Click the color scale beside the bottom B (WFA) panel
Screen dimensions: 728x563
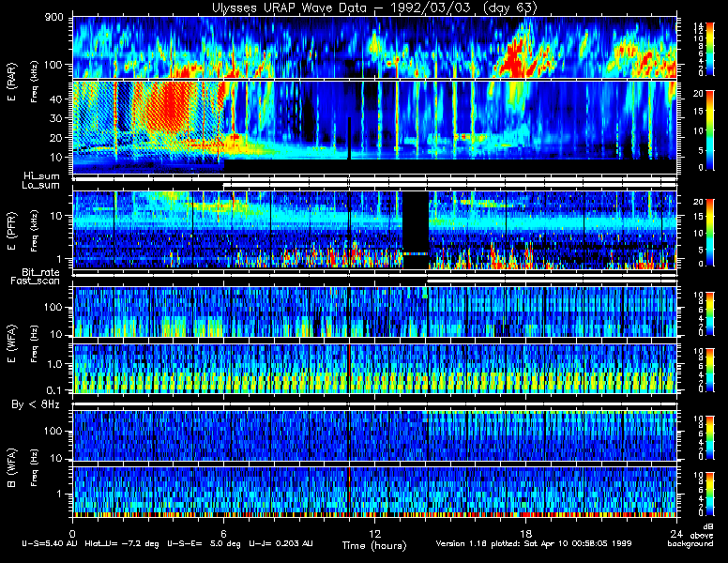(710, 494)
